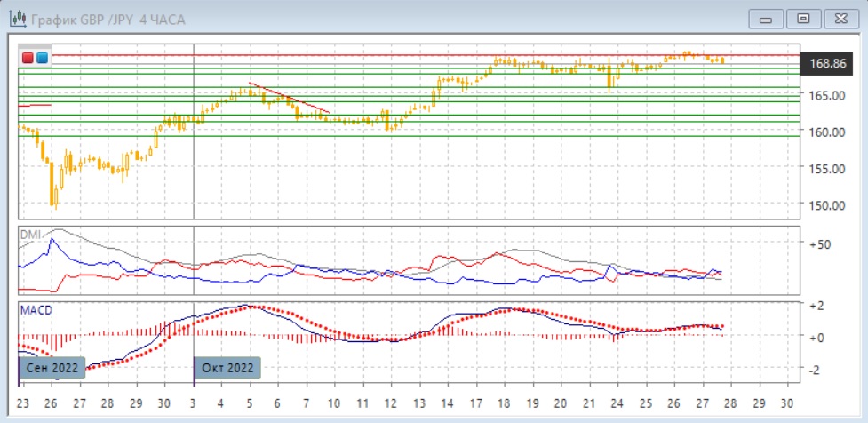
Task: Click the short red line segment at the chart's left edge
Action: click(36, 105)
